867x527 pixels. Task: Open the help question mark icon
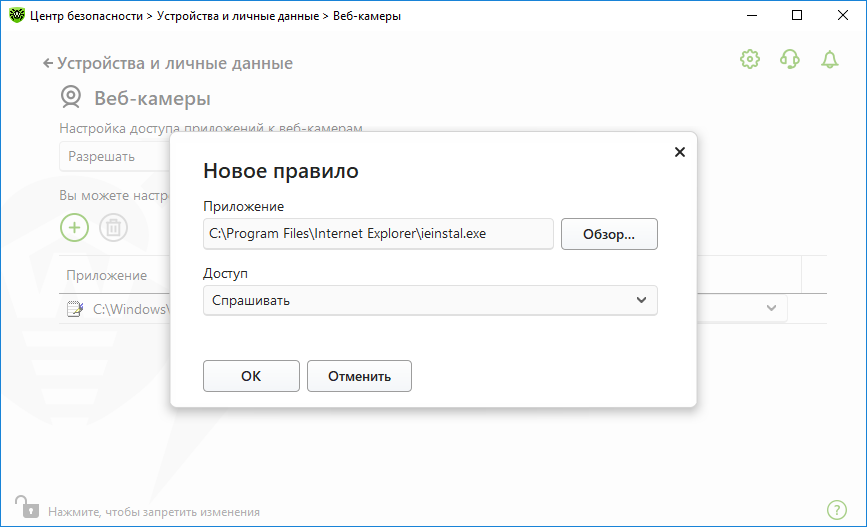(x=837, y=510)
